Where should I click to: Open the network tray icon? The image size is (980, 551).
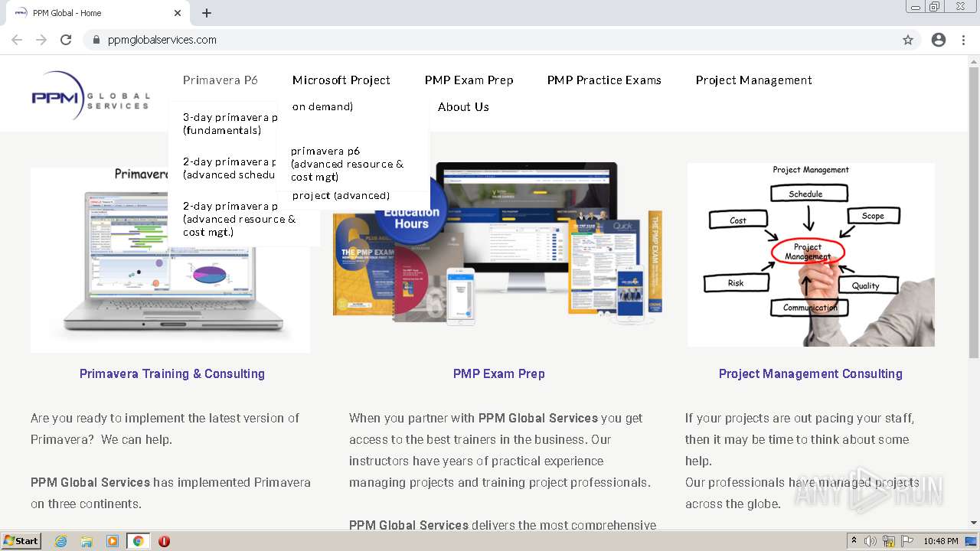point(888,541)
